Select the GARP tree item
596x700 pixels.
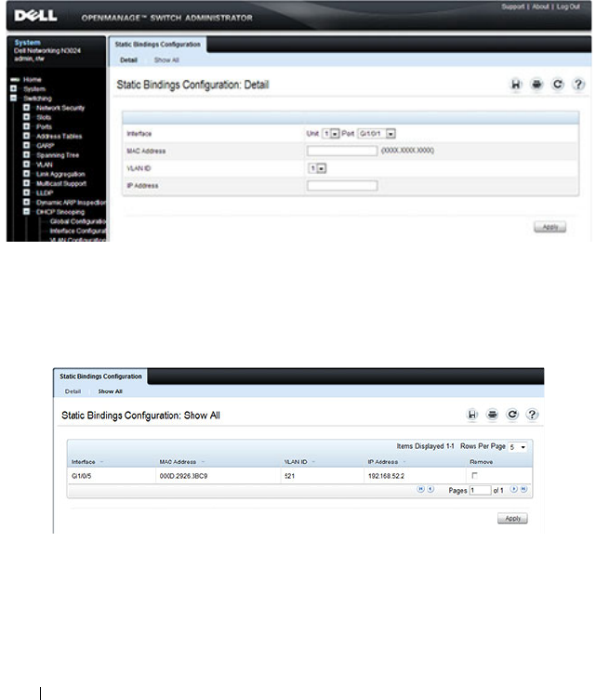[x=45, y=146]
